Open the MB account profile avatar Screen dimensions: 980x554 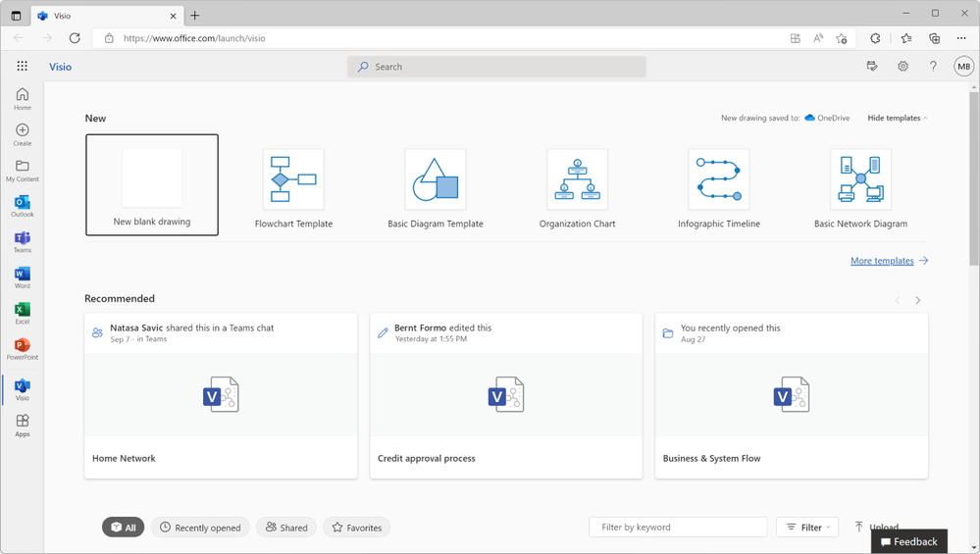point(963,67)
